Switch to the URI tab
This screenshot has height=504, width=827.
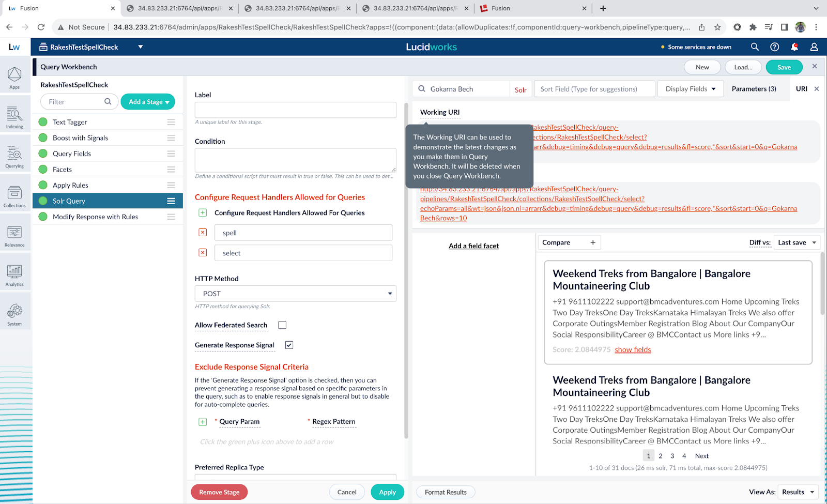pyautogui.click(x=801, y=89)
